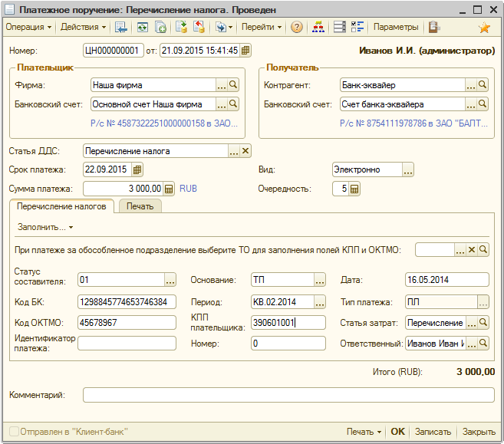Open the calendar picker for document date

point(245,51)
